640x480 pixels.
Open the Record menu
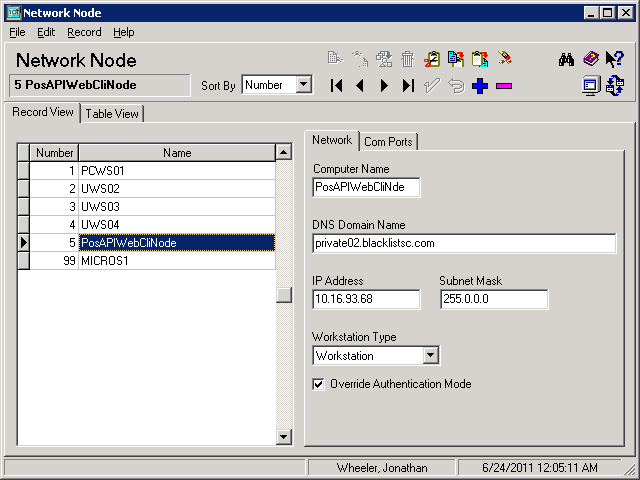pyautogui.click(x=84, y=32)
